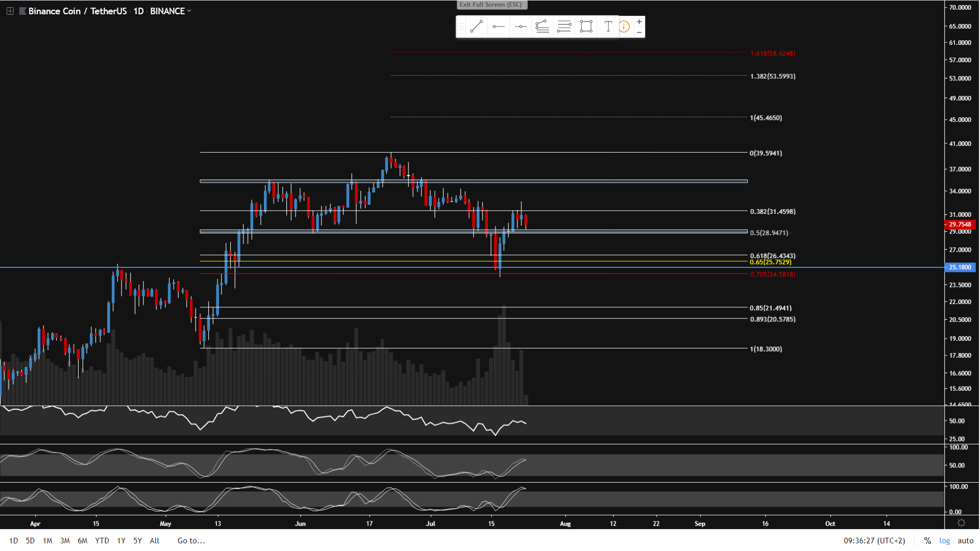Select the Horizontal Line tool

[x=521, y=27]
